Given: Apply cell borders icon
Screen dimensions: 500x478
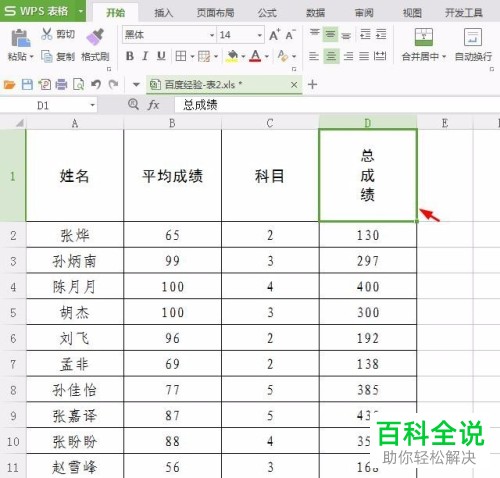Looking at the screenshot, I should [x=181, y=56].
